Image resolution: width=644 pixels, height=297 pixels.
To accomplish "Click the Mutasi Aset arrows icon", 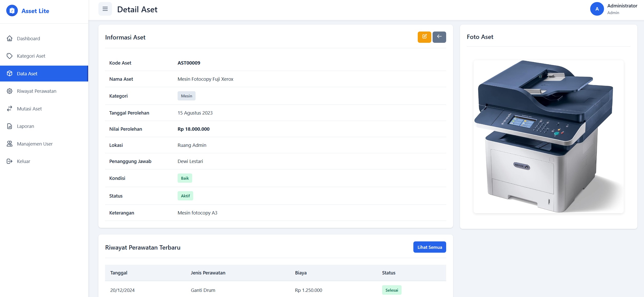I will 9,109.
